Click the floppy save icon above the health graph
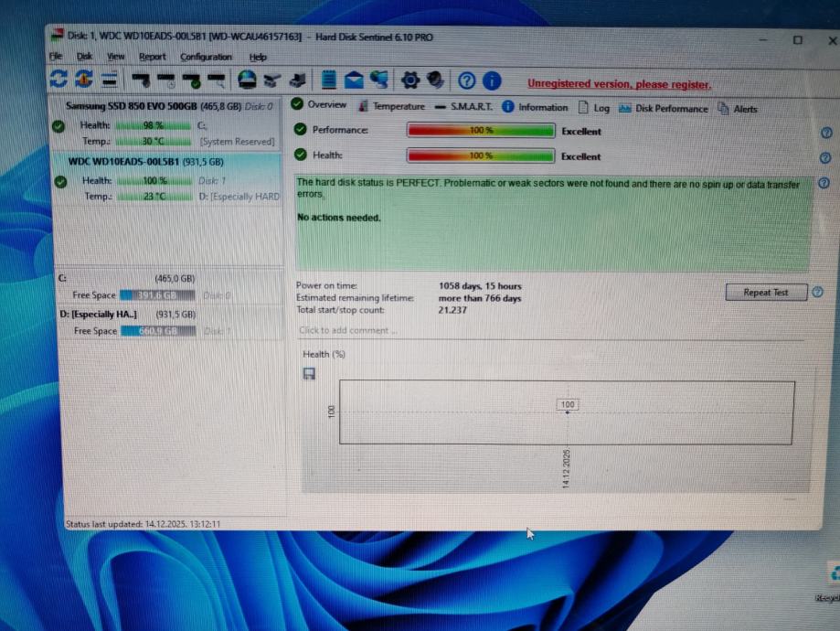Image resolution: width=840 pixels, height=631 pixels. tap(309, 374)
